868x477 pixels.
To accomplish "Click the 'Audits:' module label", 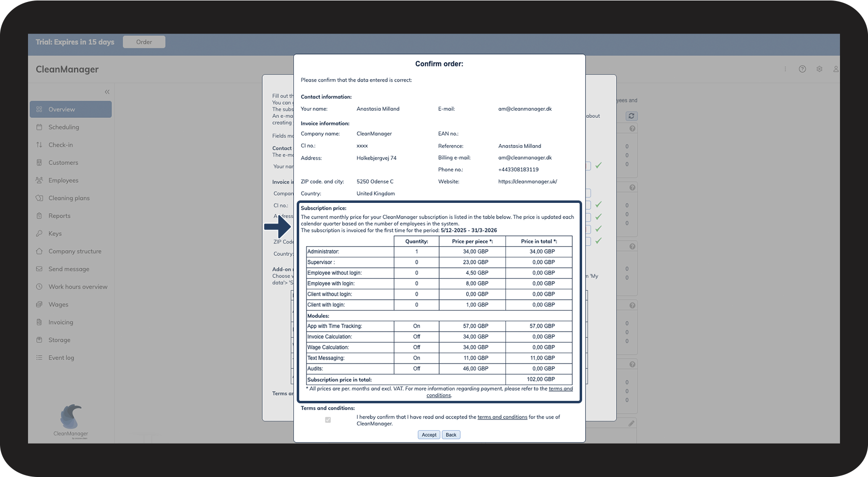I will pos(315,369).
